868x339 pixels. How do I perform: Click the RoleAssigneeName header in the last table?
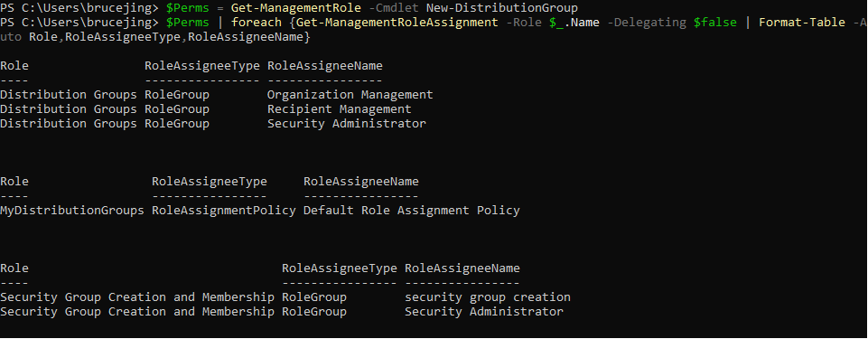coord(462,268)
